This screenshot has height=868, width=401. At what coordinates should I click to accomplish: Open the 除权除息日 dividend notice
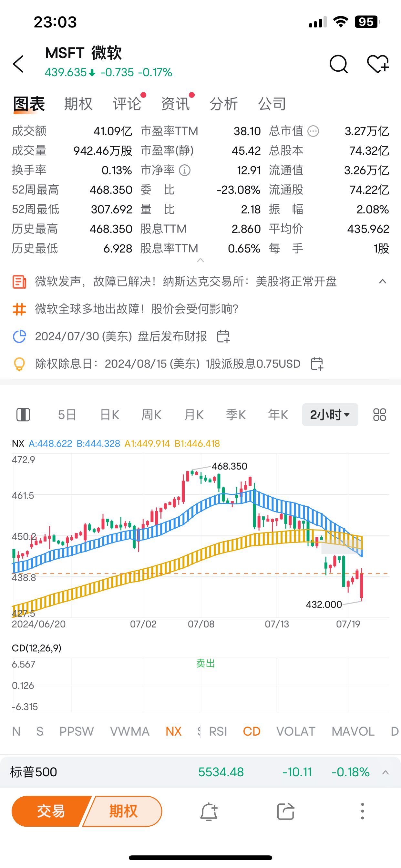168,364
